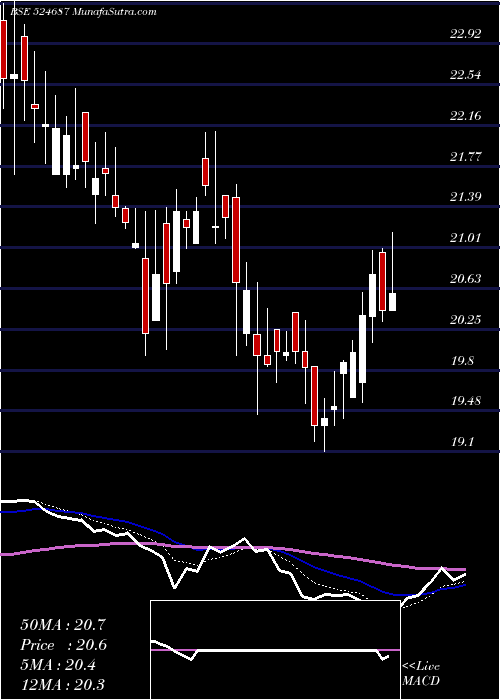Click the last white candlestick on the right
The height and width of the screenshot is (700, 500).
(392, 302)
